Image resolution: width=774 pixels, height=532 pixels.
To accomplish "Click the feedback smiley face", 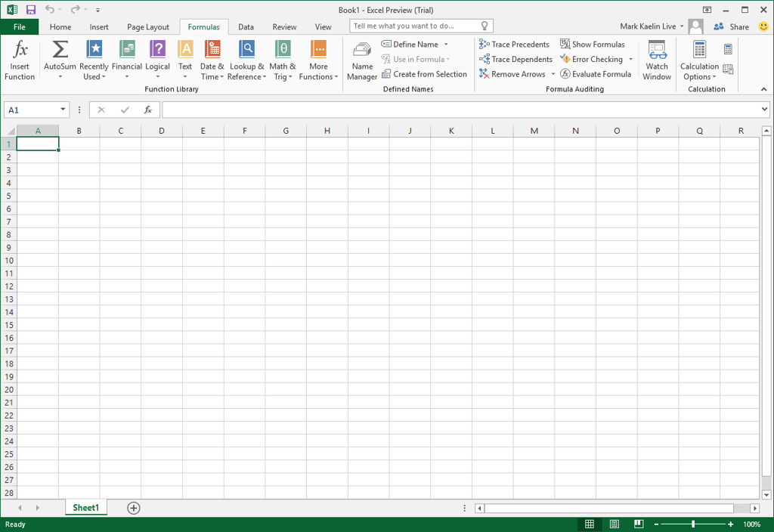I will tap(763, 26).
